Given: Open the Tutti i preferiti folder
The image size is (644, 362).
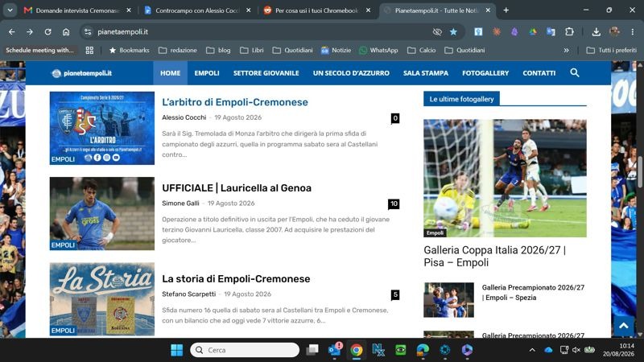Looking at the screenshot, I should 612,50.
